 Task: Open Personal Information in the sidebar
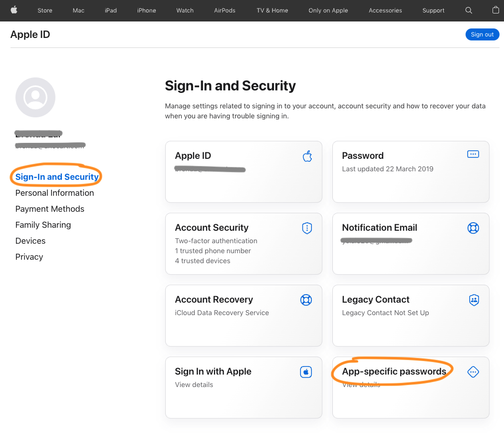click(55, 193)
